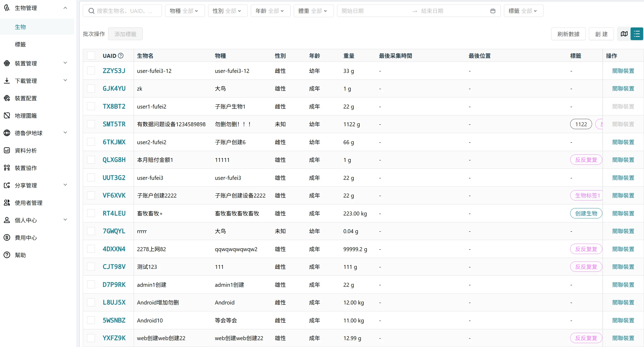The height and width of the screenshot is (347, 644).
Task: Select 使用者管理 in the sidebar
Action: 28,203
